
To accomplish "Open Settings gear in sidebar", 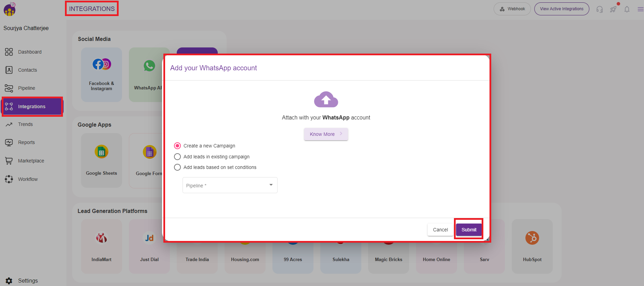I will pos(9,281).
